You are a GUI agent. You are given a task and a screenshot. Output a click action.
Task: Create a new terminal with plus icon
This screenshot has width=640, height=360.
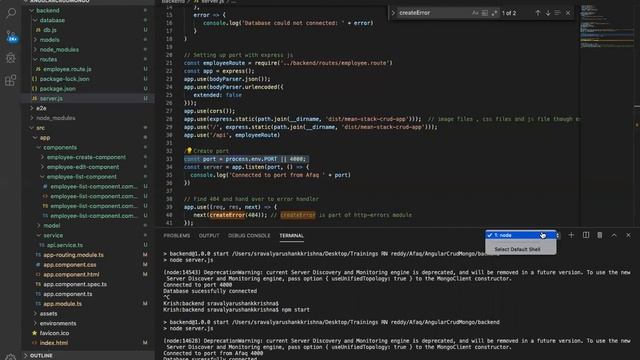tap(571, 235)
